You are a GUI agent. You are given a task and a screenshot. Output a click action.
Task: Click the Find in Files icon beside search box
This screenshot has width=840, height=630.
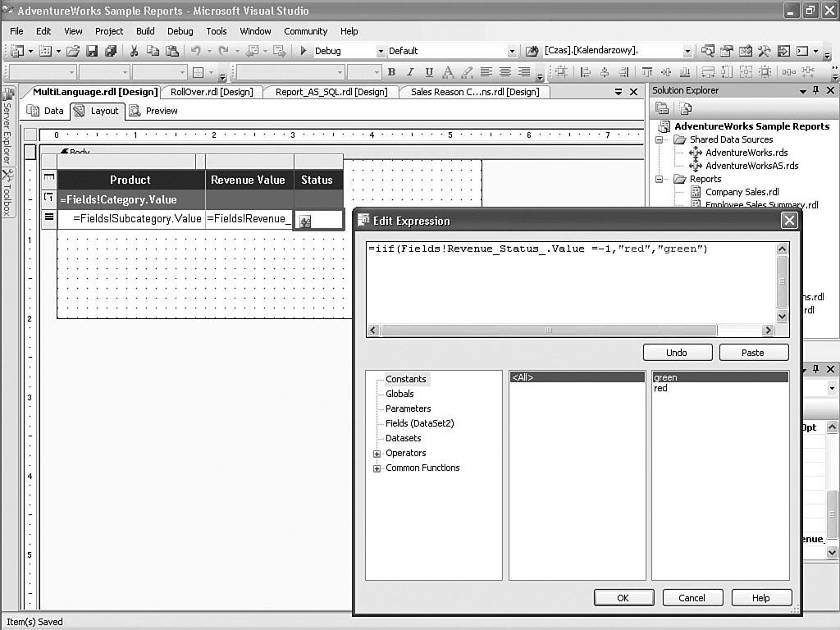(532, 51)
